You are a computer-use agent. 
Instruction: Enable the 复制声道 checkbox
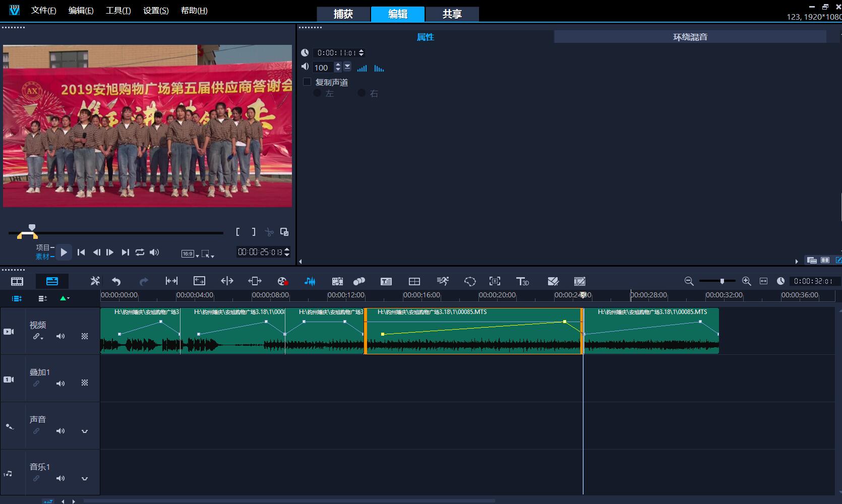tap(307, 82)
